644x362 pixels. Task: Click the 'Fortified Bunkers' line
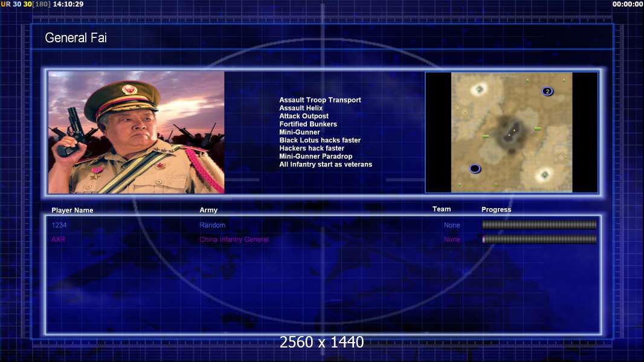pos(308,124)
